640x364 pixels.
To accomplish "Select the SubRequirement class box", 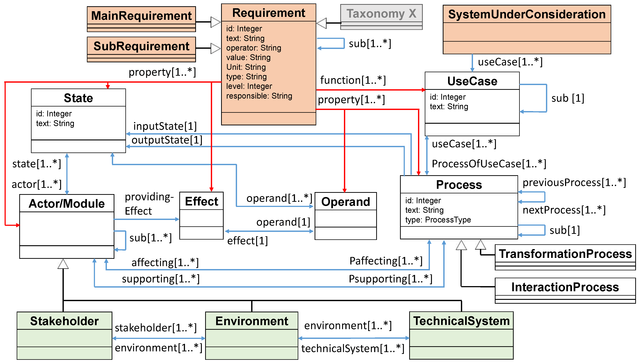I will click(141, 46).
